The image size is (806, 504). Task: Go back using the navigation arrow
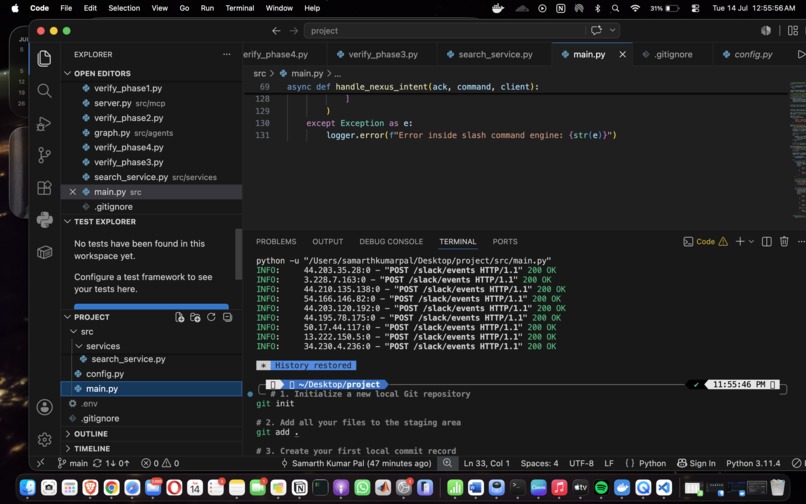point(276,31)
